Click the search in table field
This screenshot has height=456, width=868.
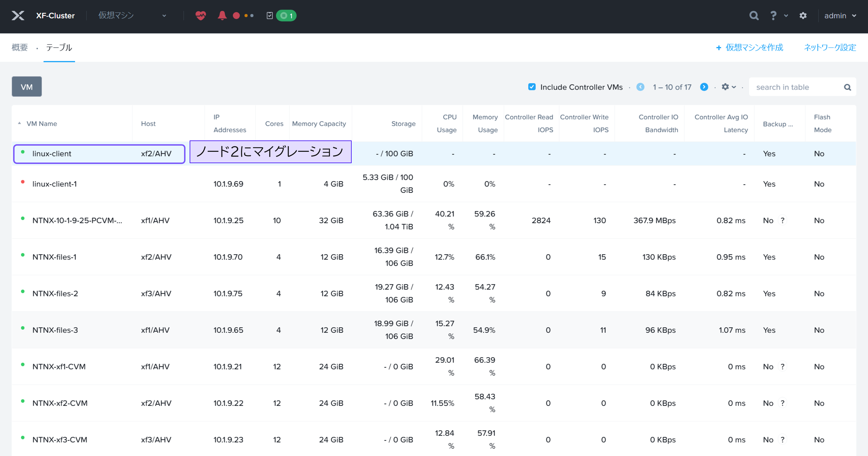pyautogui.click(x=797, y=87)
